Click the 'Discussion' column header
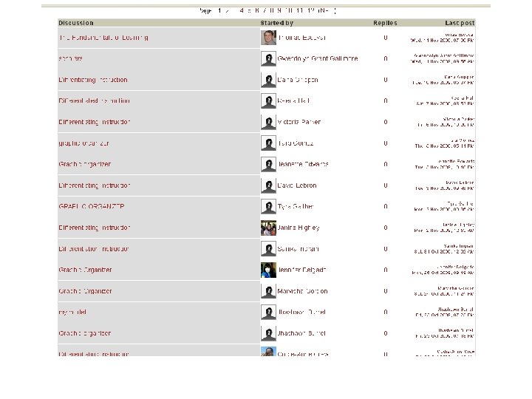Image resolution: width=532 pixels, height=399 pixels. [75, 23]
